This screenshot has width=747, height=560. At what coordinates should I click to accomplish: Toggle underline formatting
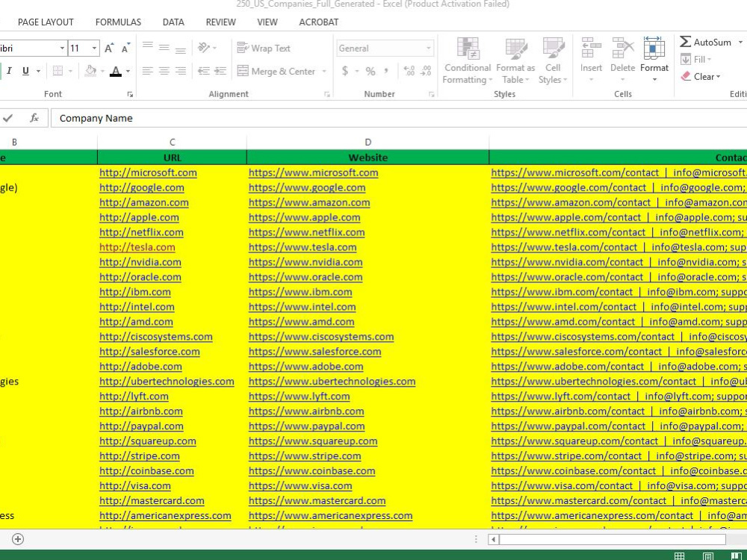(25, 71)
